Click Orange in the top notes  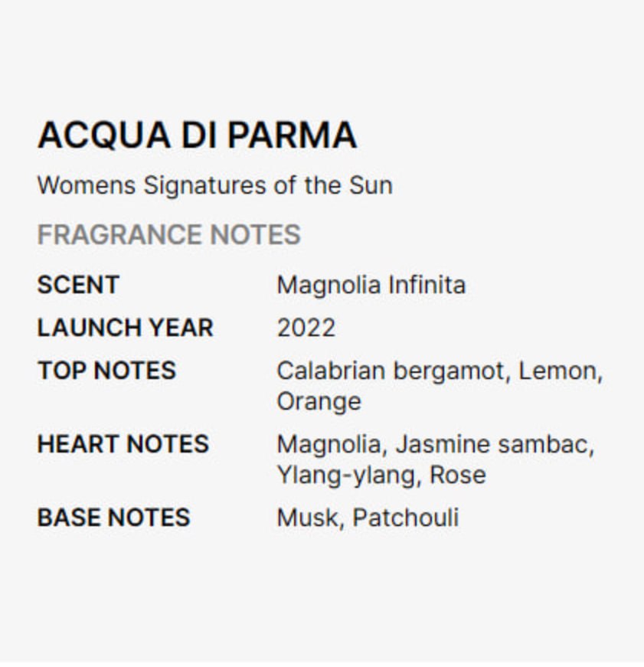(319, 401)
